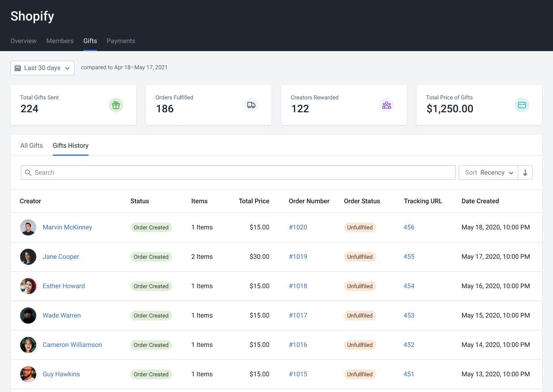Click the magnifying glass search icon
The image size is (553, 392).
[x=28, y=173]
